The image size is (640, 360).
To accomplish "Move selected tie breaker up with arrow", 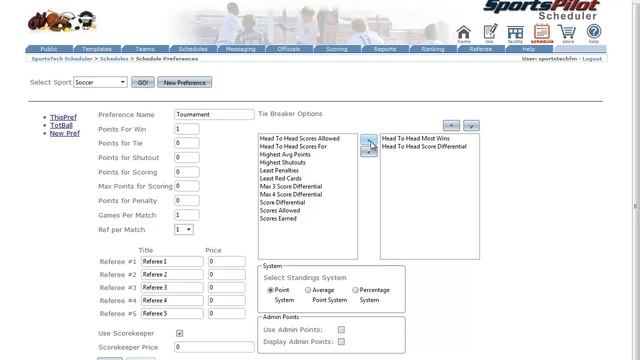I will (x=451, y=126).
